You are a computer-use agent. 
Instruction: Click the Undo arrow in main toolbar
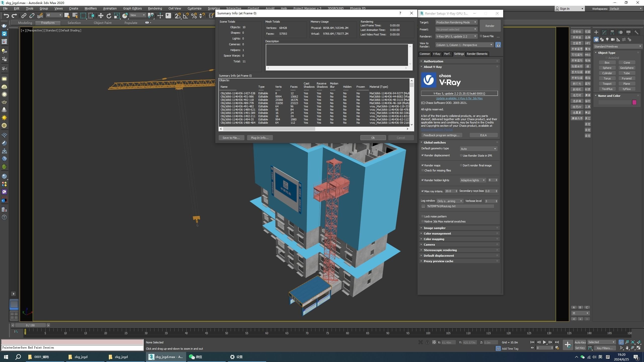pyautogui.click(x=6, y=16)
